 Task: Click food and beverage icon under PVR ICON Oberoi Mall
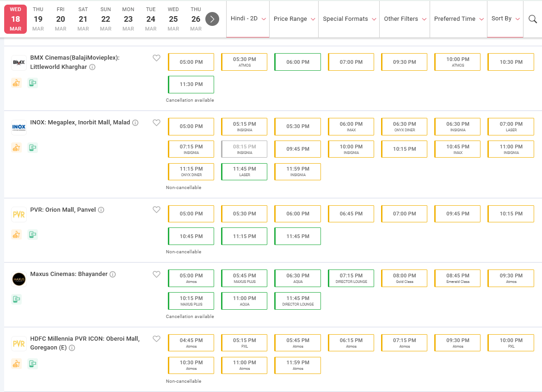(16, 364)
